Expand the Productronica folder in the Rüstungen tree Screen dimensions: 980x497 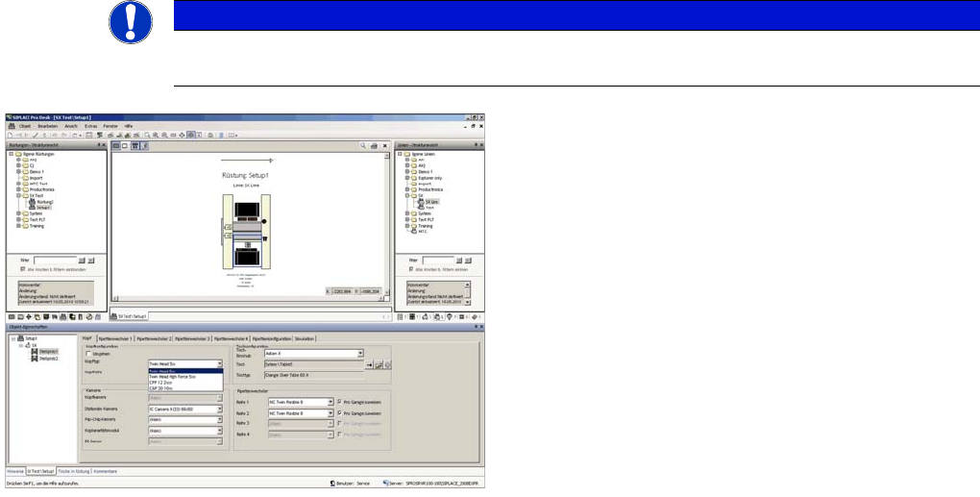point(17,189)
